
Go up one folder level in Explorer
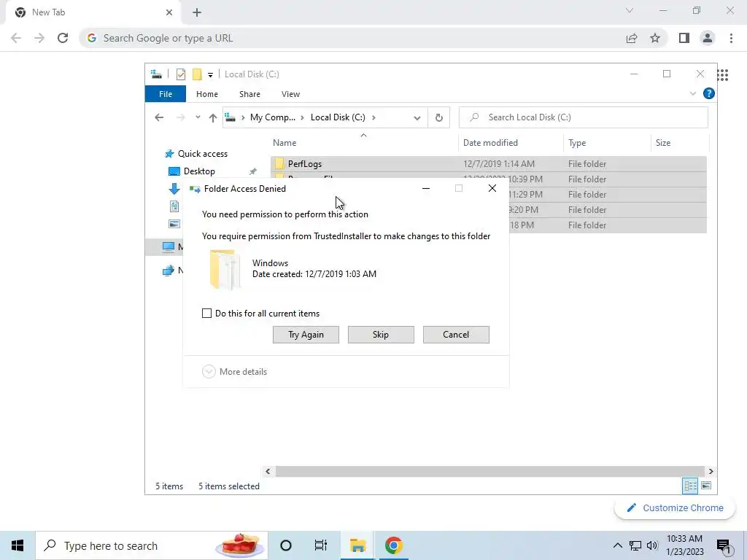tap(212, 117)
